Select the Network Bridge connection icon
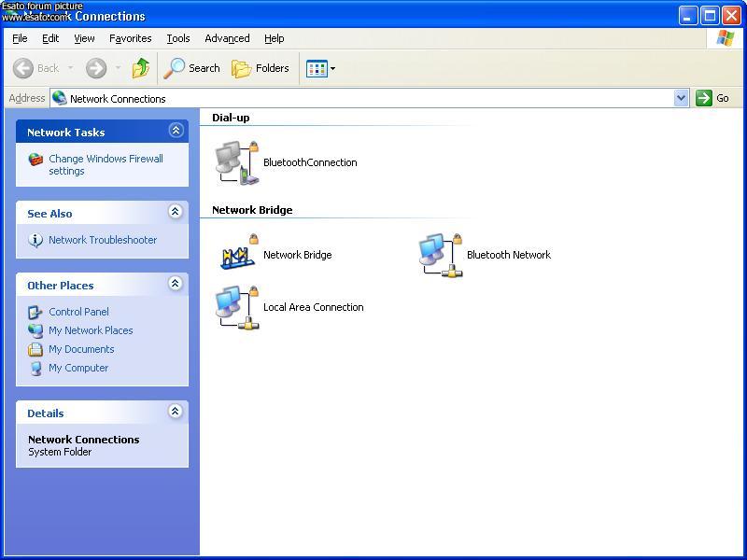Viewport: 747px width, 560px height. [x=238, y=252]
